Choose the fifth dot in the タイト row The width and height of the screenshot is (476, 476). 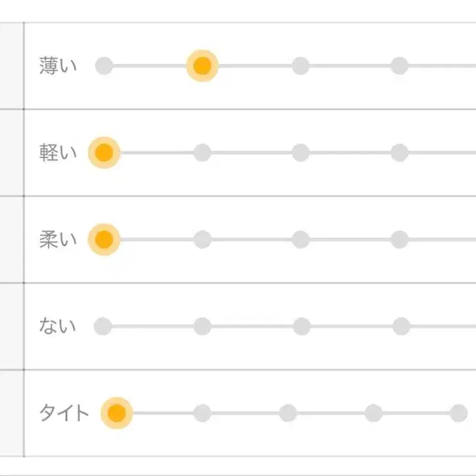[x=459, y=413]
